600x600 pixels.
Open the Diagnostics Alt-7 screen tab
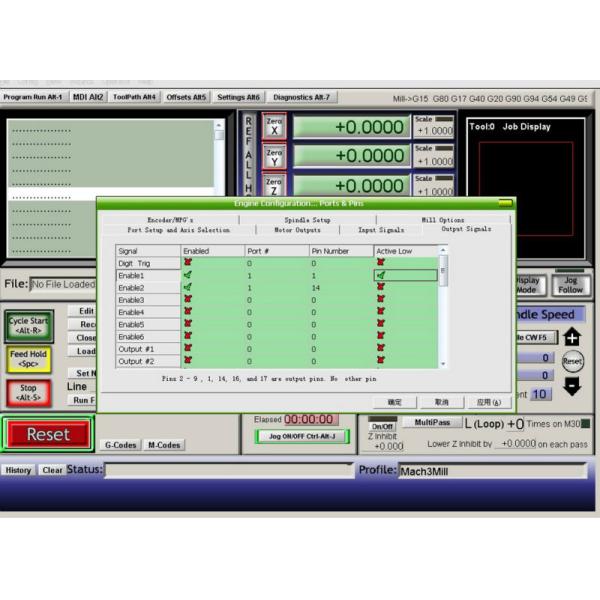(x=300, y=97)
